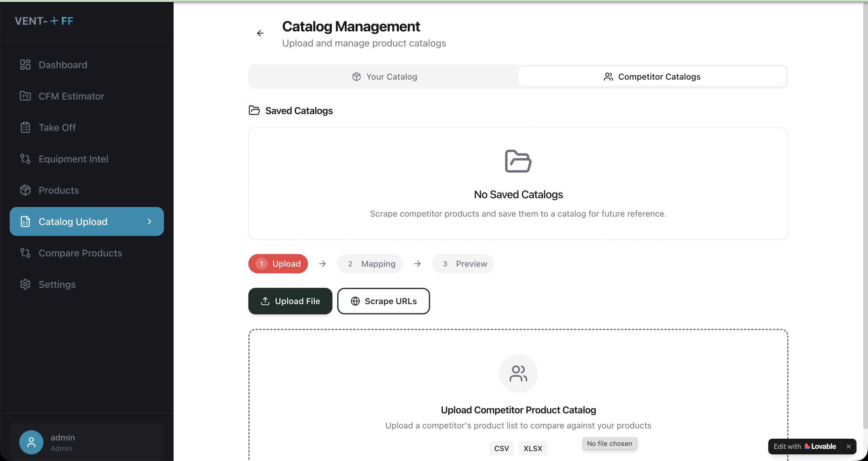Image resolution: width=868 pixels, height=461 pixels.
Task: Select the Competitor Catalogs tab
Action: click(652, 77)
